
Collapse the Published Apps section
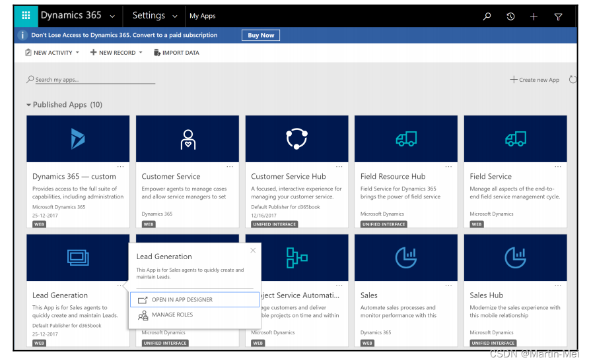point(28,105)
